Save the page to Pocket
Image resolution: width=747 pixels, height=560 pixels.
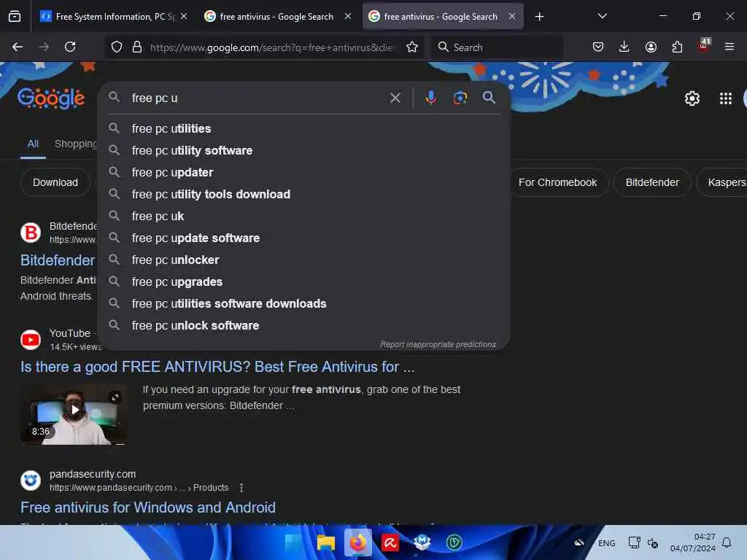point(598,47)
